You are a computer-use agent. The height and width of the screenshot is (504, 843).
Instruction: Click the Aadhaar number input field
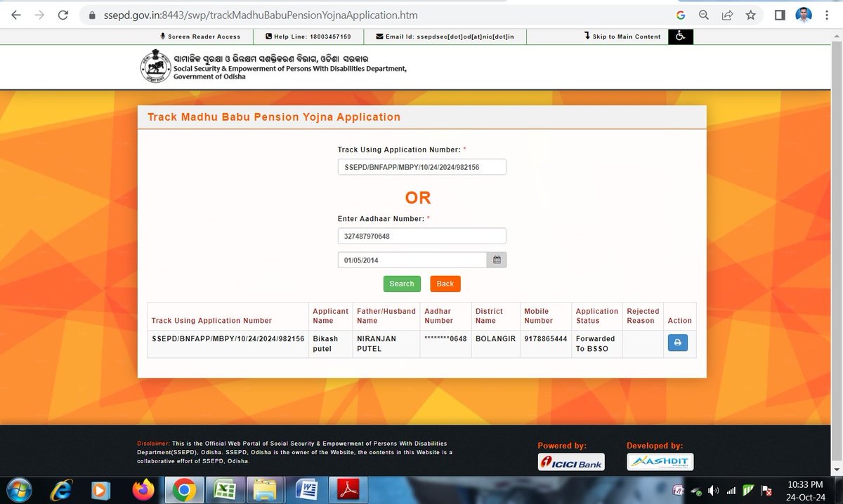[421, 237]
